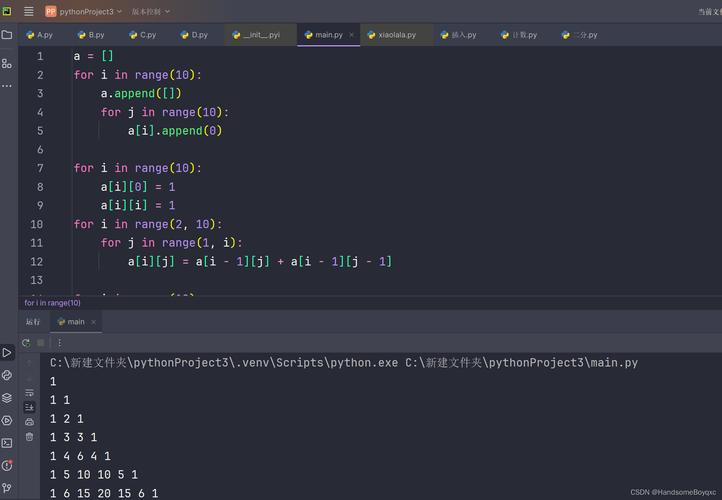Image resolution: width=722 pixels, height=500 pixels.
Task: Click console output row '1 2 1'
Action: pos(67,419)
